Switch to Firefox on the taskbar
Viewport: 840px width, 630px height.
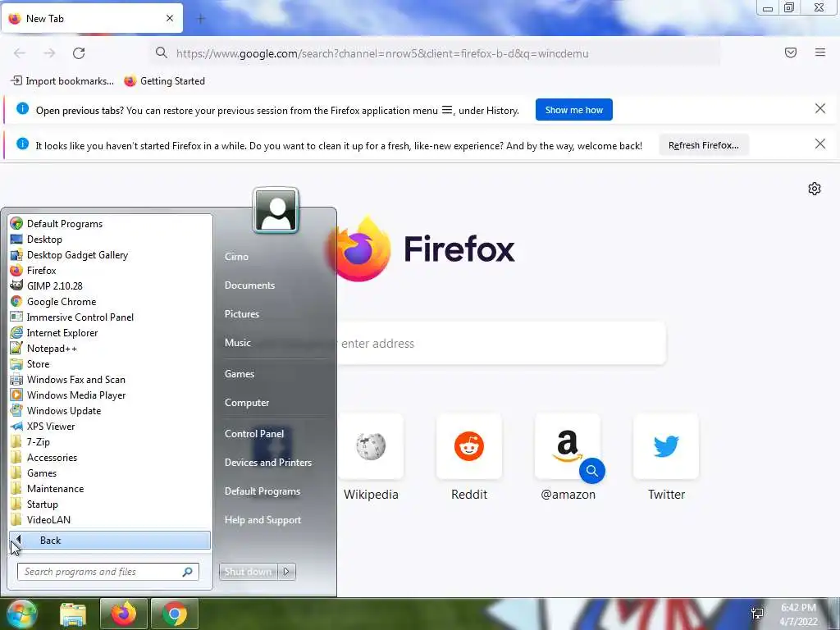tap(124, 614)
